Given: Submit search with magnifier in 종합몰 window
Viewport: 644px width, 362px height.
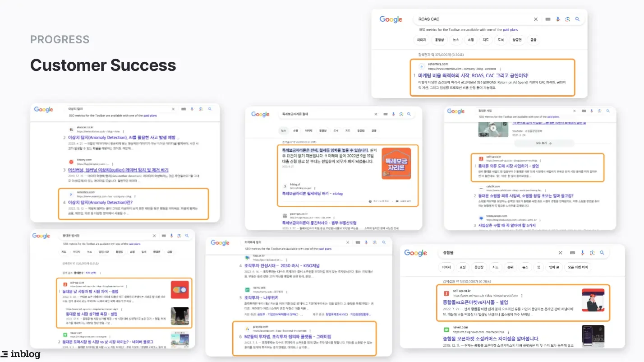Looking at the screenshot, I should coord(602,253).
